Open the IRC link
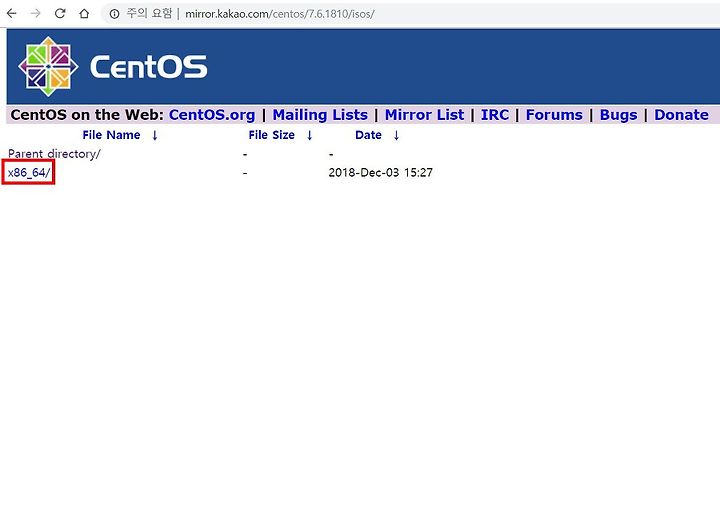720x520 pixels. (x=495, y=115)
